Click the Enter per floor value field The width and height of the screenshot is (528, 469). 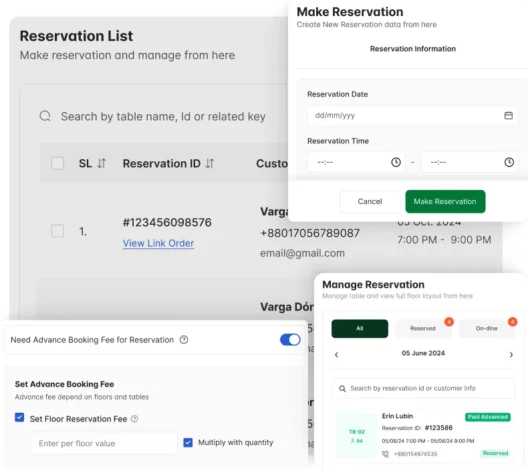[x=104, y=443]
